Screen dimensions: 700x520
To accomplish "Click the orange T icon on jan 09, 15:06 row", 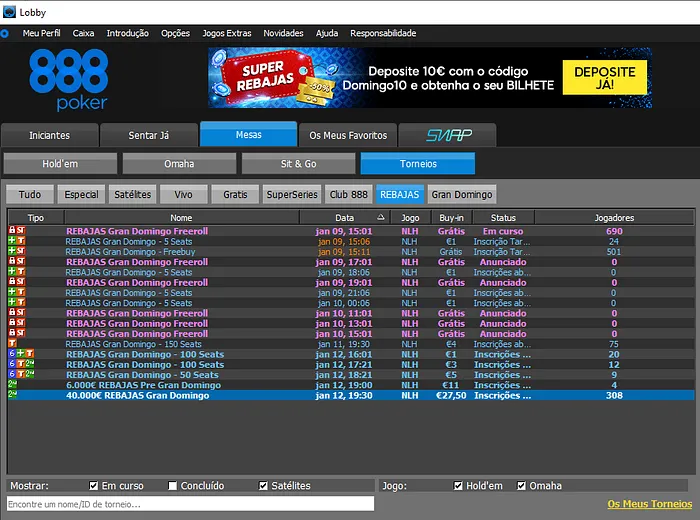I will (21, 241).
